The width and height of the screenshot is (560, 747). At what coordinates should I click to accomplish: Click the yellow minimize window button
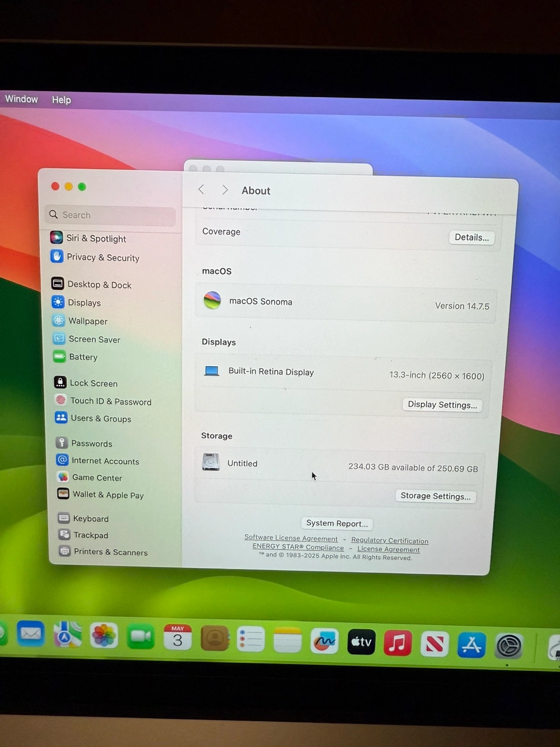tap(68, 186)
